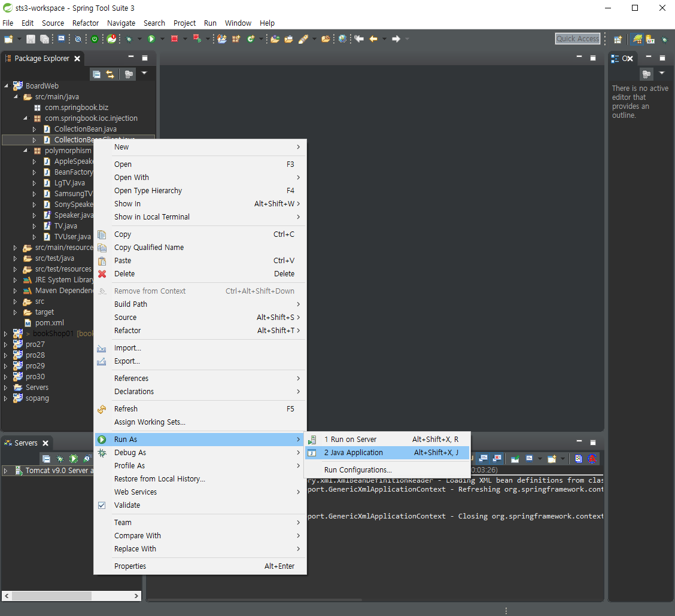This screenshot has width=675, height=616.
Task: Click the Servers scrollbar right arrow
Action: (136, 596)
